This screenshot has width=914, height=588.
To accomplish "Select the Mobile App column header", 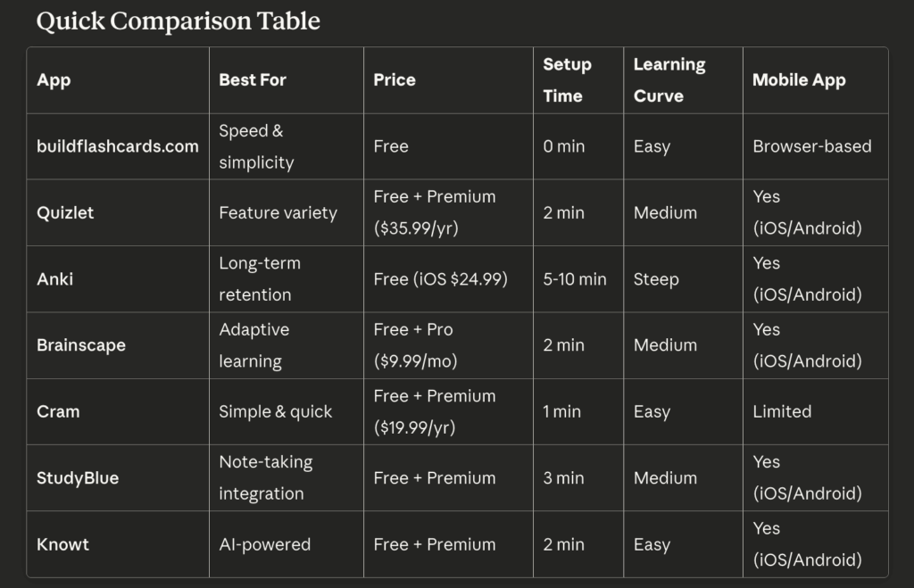I will [x=799, y=80].
